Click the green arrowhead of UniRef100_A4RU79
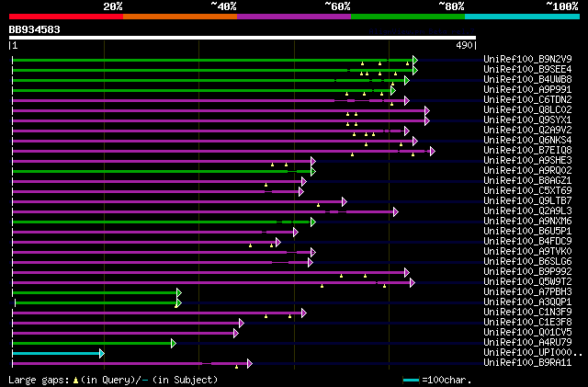This screenshot has height=387, width=588. 174,344
